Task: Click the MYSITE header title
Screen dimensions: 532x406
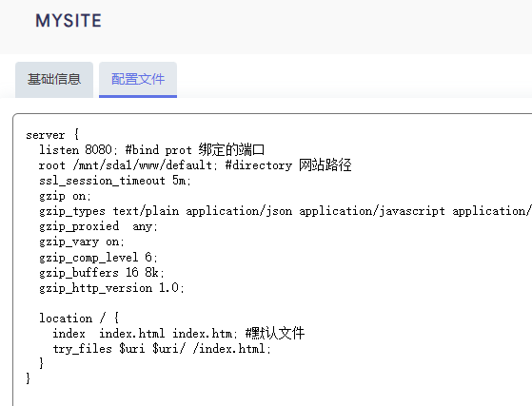Action: tap(69, 21)
